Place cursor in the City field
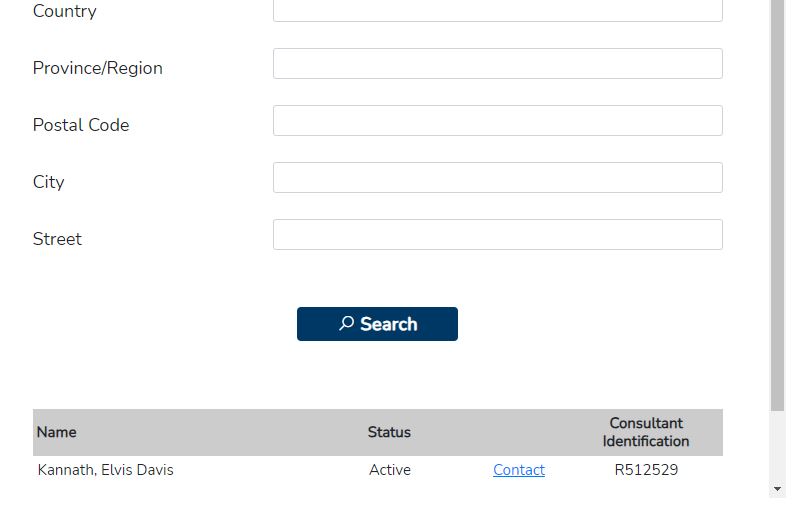 point(497,178)
